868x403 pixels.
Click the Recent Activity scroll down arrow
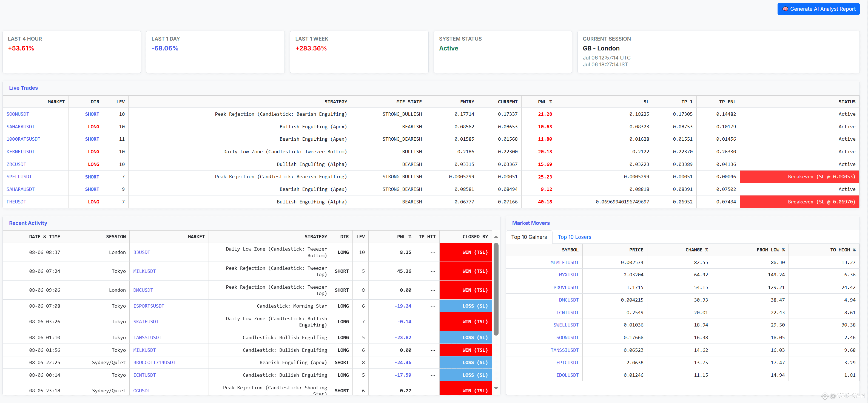pyautogui.click(x=496, y=388)
